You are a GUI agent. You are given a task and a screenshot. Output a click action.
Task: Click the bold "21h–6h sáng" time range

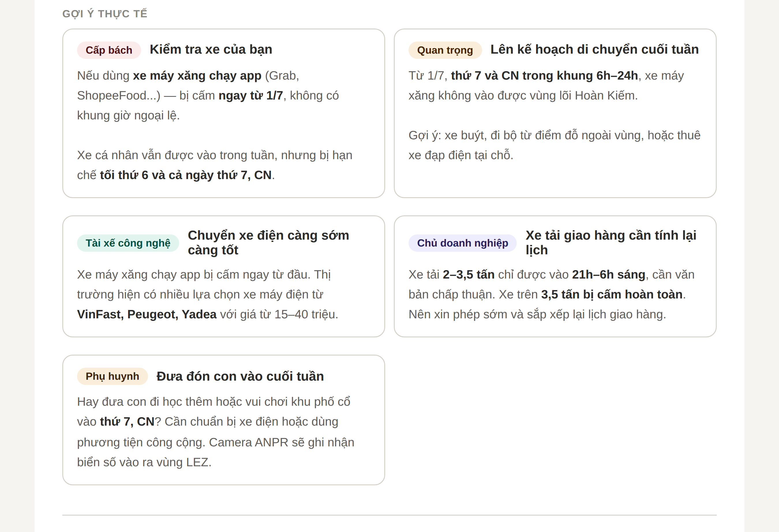pyautogui.click(x=608, y=275)
